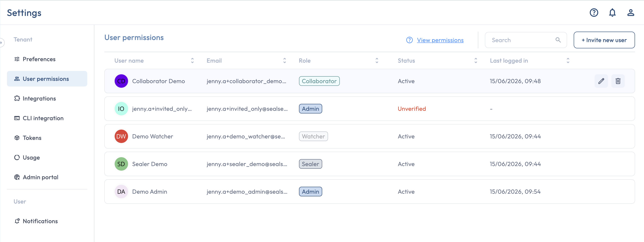Click the View permissions link
The image size is (644, 242).
[440, 40]
